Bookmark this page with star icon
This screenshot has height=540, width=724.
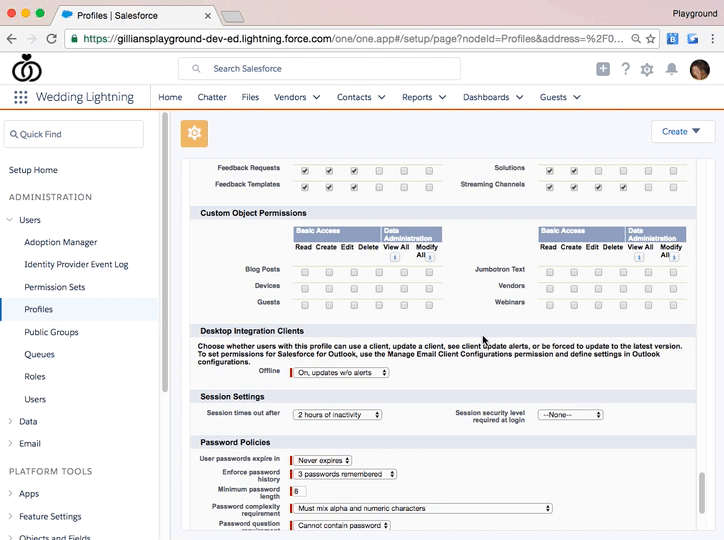[651, 39]
